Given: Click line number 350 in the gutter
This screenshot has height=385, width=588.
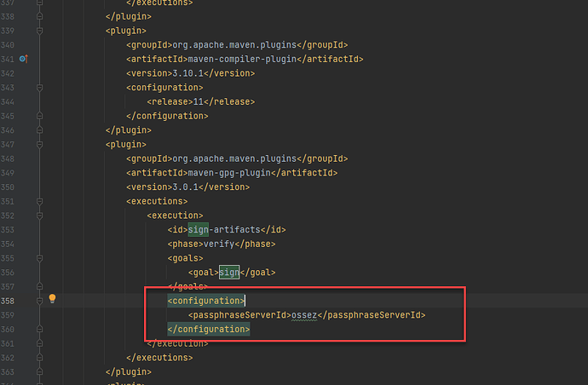Looking at the screenshot, I should point(8,187).
